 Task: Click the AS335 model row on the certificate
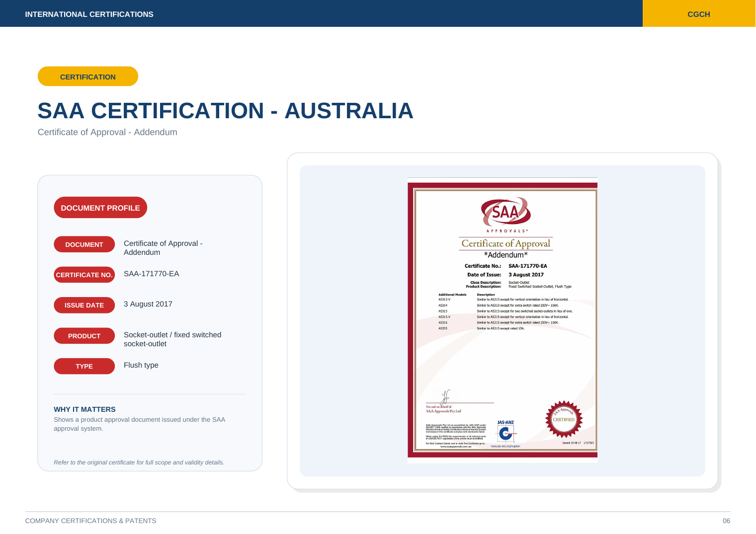482,328
